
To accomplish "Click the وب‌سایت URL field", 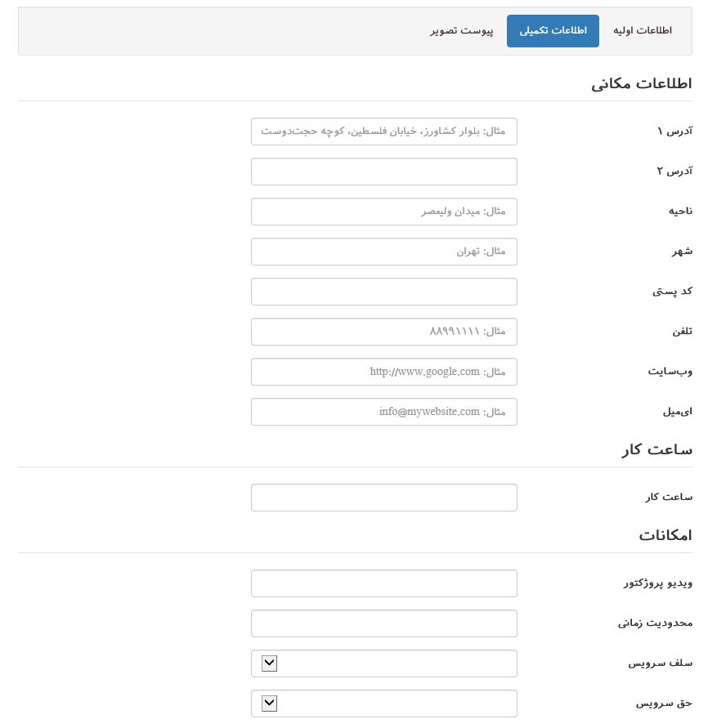I will (x=384, y=372).
